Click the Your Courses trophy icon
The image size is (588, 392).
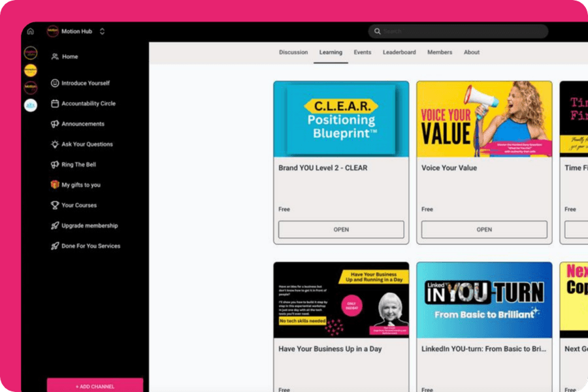point(55,205)
